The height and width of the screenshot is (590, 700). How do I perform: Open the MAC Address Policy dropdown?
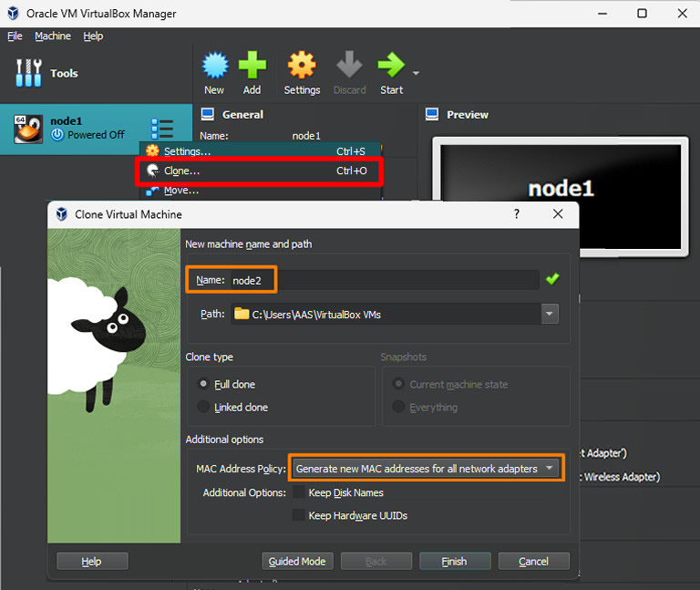[x=426, y=469]
